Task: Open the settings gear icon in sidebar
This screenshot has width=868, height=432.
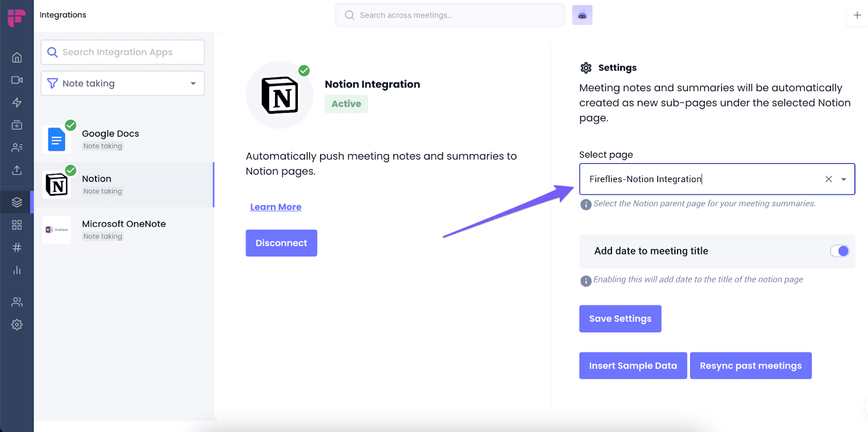Action: (x=17, y=325)
